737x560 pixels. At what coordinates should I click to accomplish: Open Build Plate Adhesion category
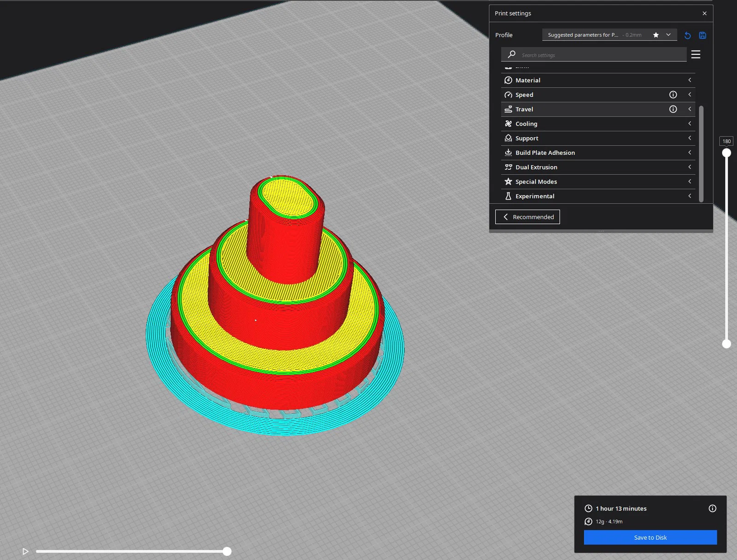pyautogui.click(x=598, y=153)
